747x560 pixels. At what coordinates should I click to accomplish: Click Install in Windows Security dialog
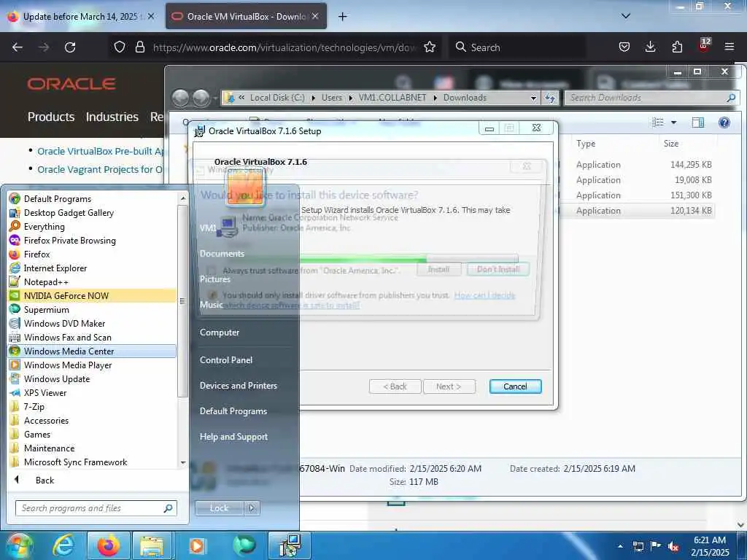[x=438, y=270]
